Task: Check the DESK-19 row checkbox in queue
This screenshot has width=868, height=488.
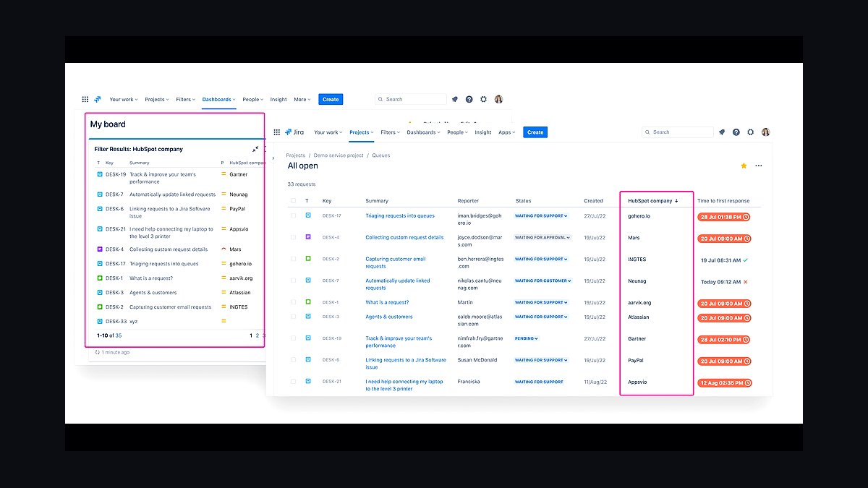Action: point(293,338)
